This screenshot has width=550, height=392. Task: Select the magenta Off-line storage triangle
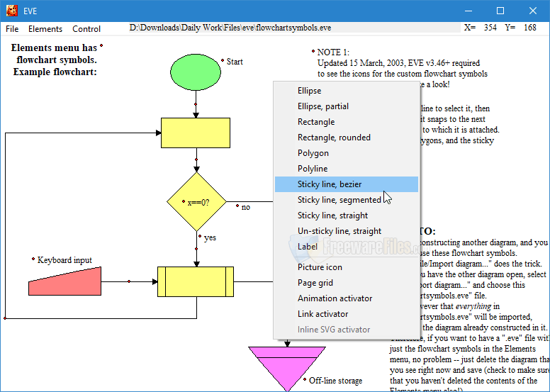click(x=287, y=369)
